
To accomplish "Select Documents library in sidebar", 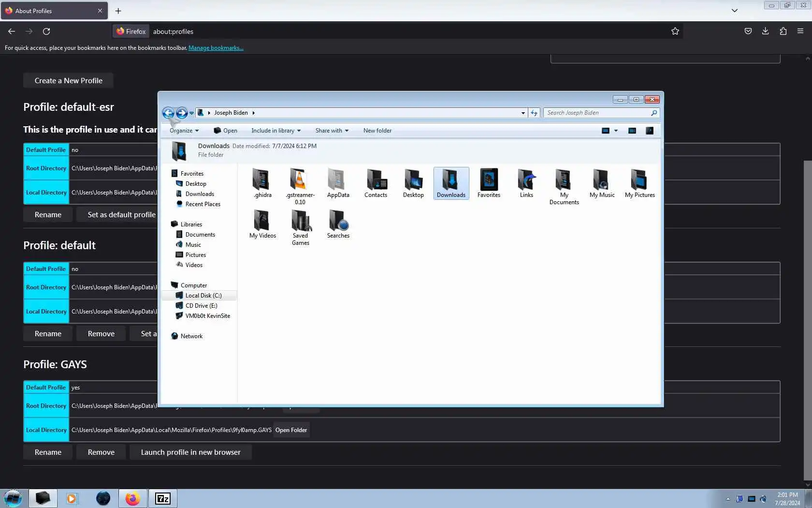I will tap(200, 235).
